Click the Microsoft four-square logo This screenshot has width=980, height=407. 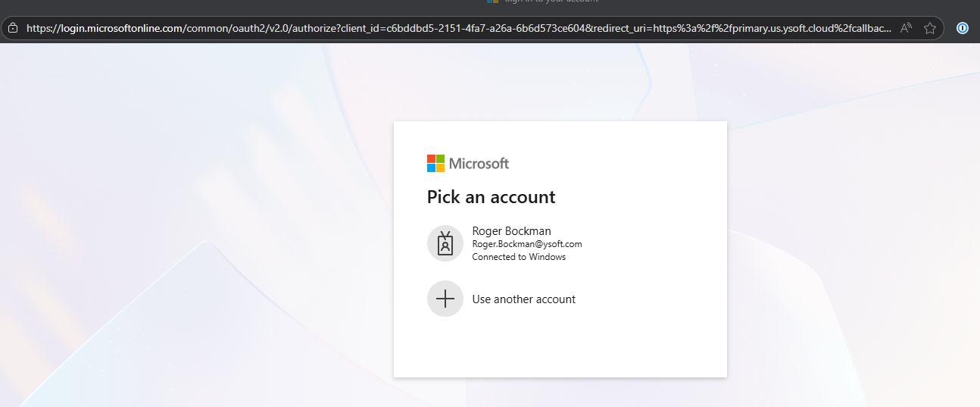435,163
